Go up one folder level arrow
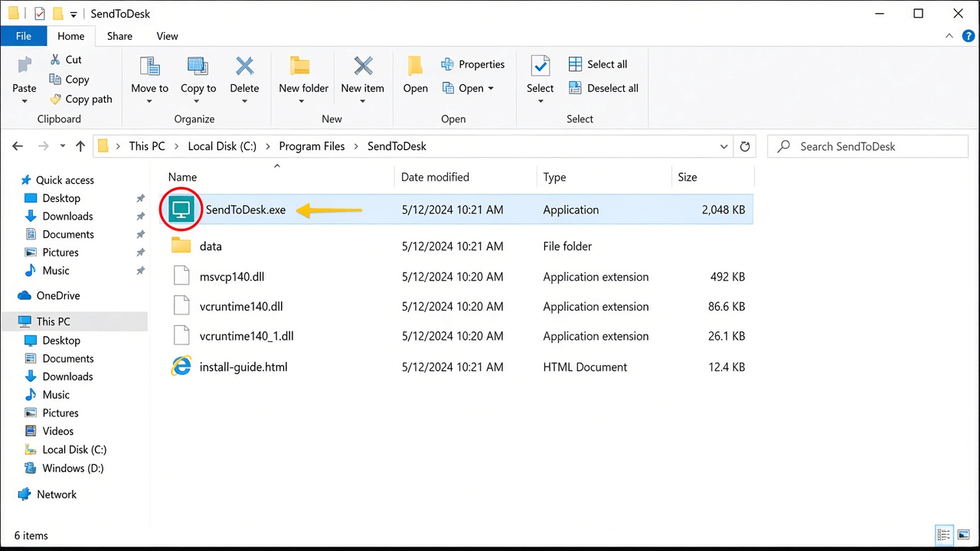 pos(80,146)
